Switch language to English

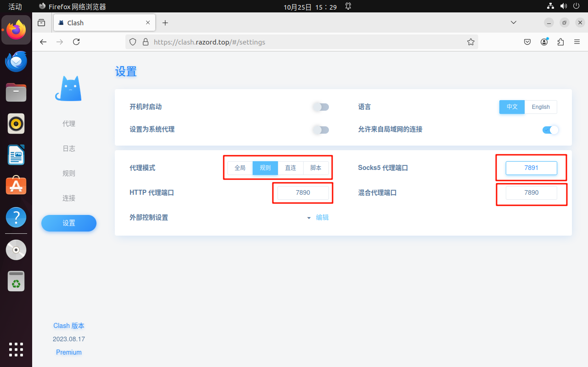pyautogui.click(x=541, y=107)
